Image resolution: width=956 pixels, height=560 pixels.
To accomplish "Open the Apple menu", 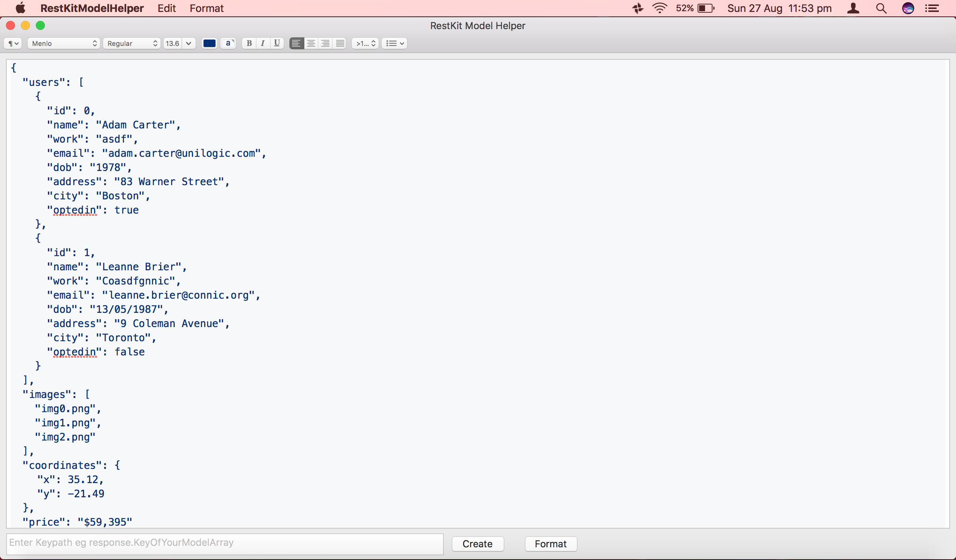I will tap(21, 8).
